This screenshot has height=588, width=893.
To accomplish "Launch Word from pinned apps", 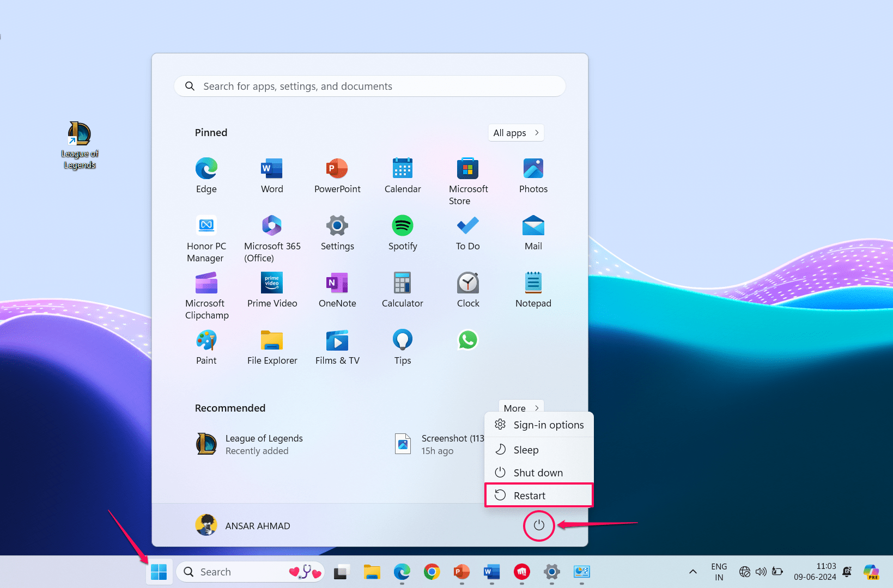I will click(x=272, y=175).
